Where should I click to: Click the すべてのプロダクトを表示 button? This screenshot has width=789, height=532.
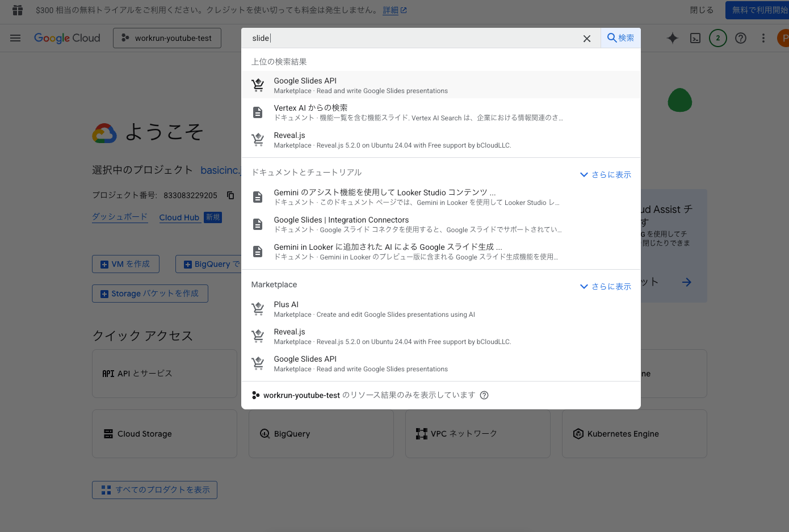coord(154,490)
